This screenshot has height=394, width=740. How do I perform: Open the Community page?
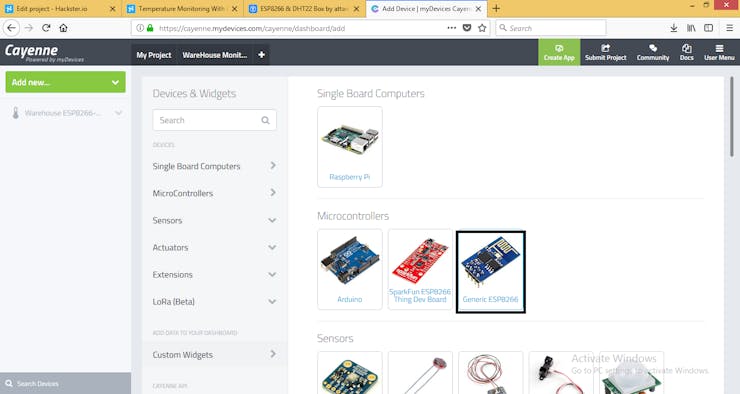[653, 52]
